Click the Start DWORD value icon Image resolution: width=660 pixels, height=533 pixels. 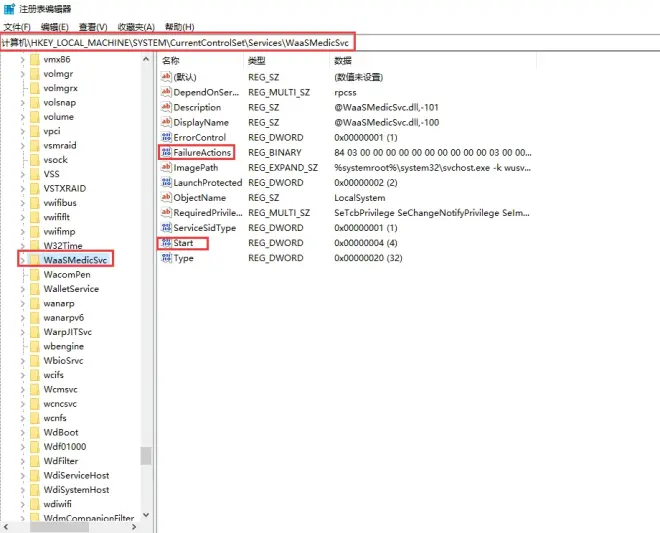(166, 243)
